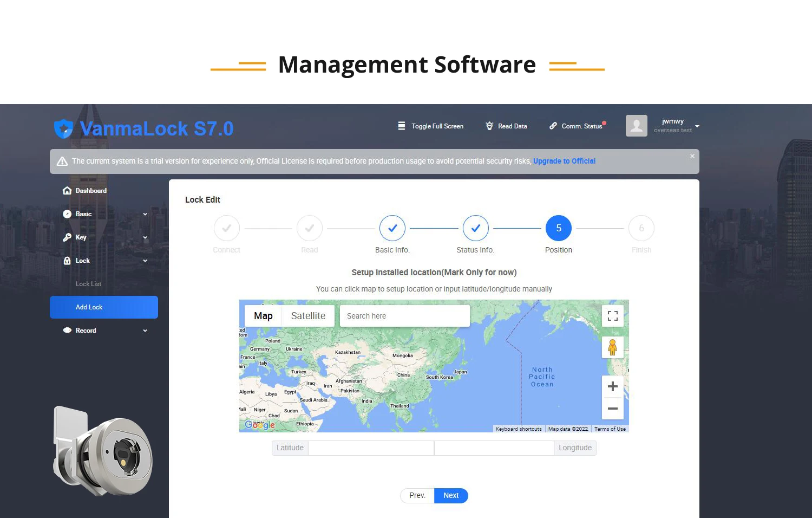Click the Comm. Status label
This screenshot has width=812, height=518.
point(582,126)
